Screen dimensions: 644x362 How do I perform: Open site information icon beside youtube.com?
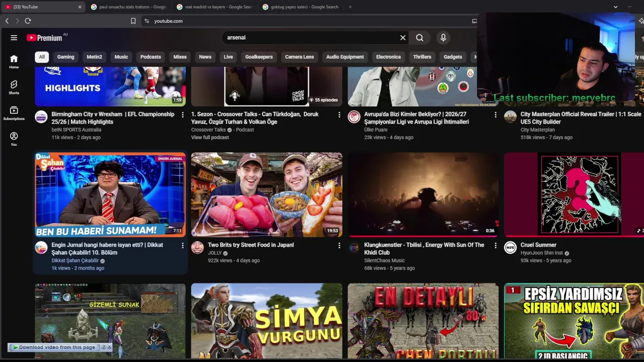click(146, 21)
